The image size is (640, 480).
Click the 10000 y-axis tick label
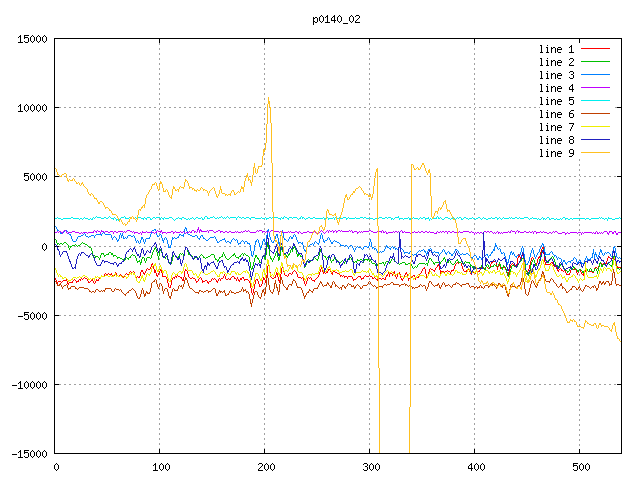pos(31,108)
